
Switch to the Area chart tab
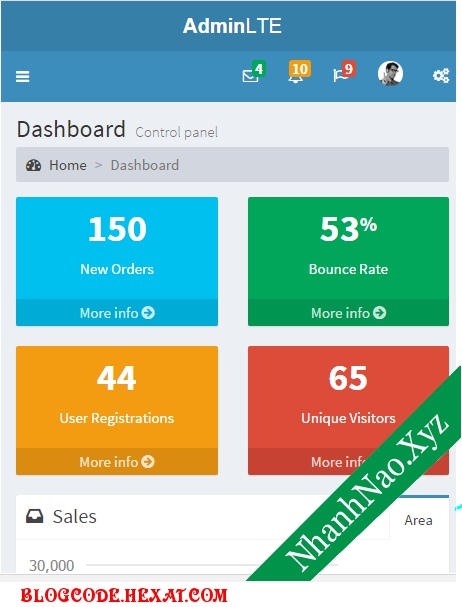click(x=418, y=520)
